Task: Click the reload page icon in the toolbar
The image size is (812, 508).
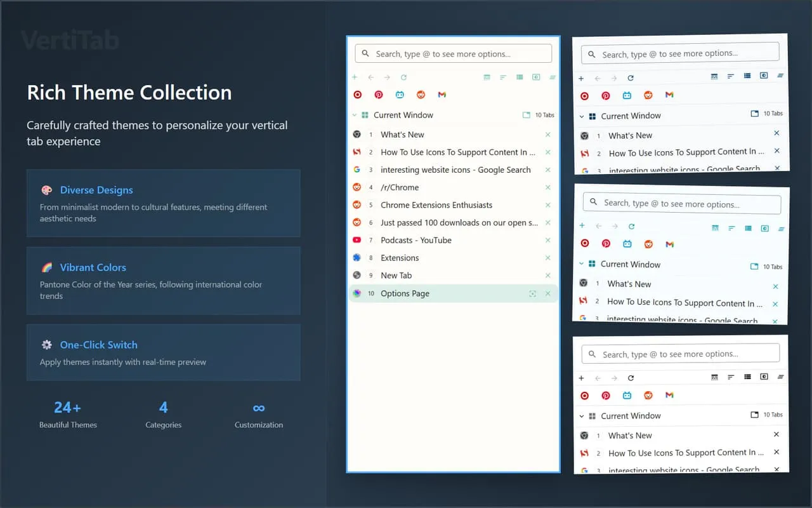Action: [x=404, y=77]
